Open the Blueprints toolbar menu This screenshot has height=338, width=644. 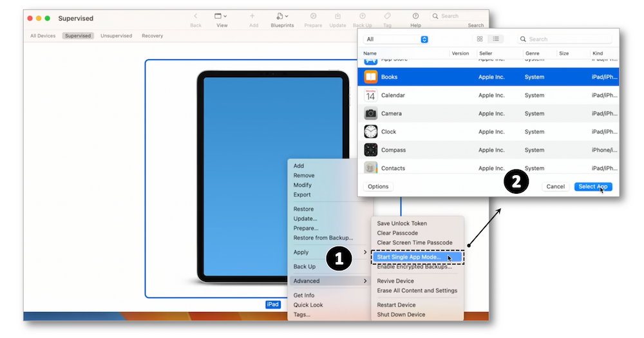pyautogui.click(x=282, y=16)
